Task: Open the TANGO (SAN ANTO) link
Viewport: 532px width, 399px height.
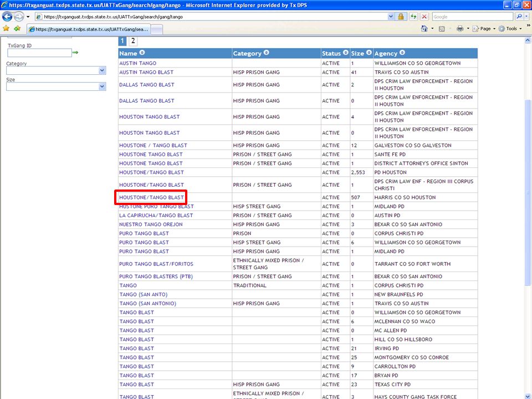Action: pyautogui.click(x=143, y=294)
